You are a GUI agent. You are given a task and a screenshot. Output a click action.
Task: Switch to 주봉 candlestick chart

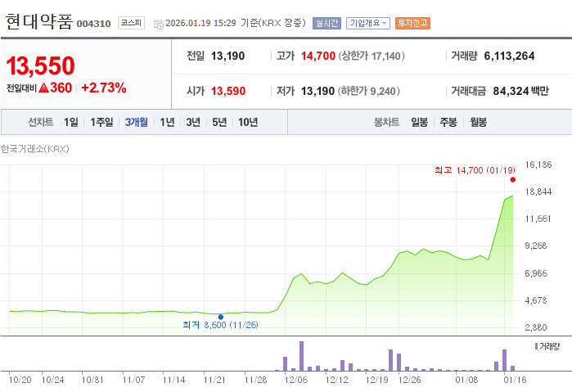click(448, 122)
